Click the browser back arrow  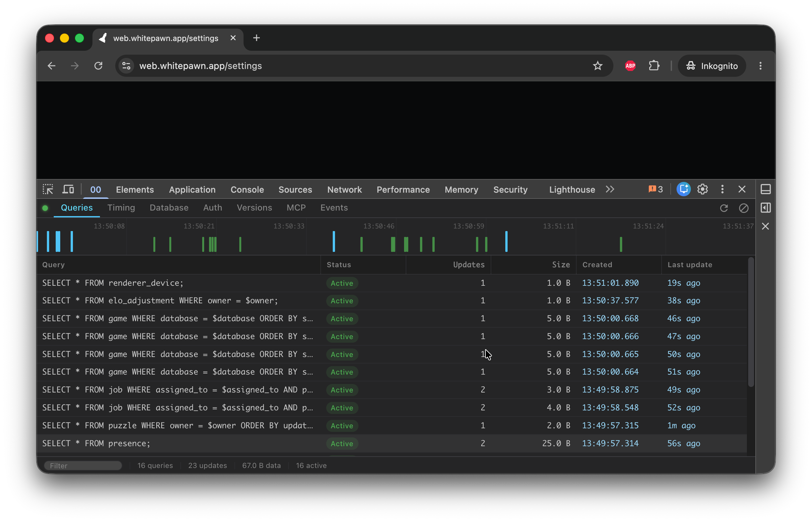pos(51,66)
